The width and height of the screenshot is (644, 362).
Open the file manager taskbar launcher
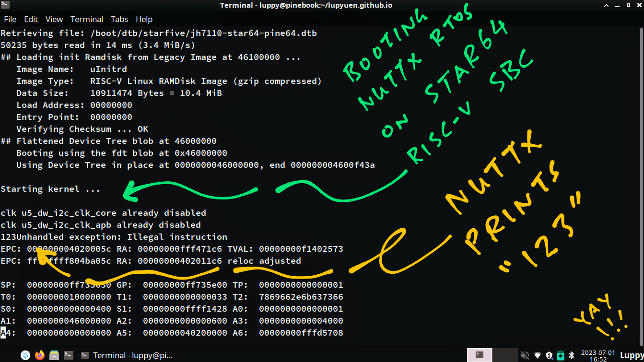pos(54,355)
